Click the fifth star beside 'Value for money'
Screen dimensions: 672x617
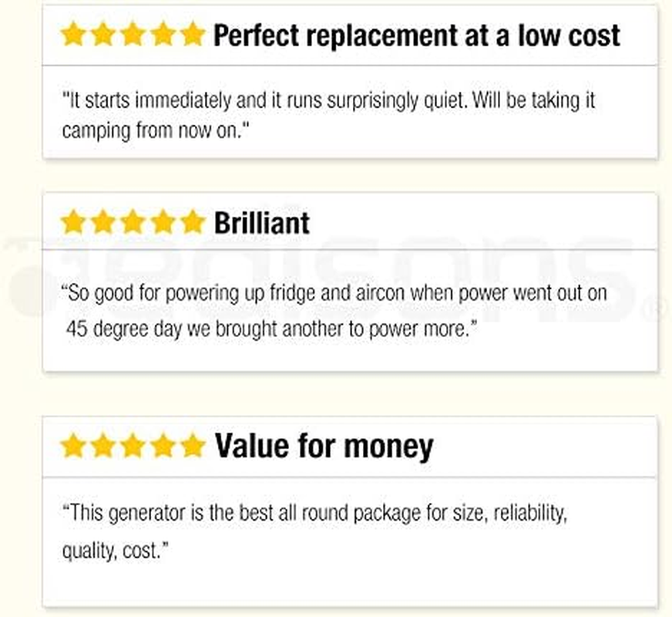pyautogui.click(x=192, y=446)
